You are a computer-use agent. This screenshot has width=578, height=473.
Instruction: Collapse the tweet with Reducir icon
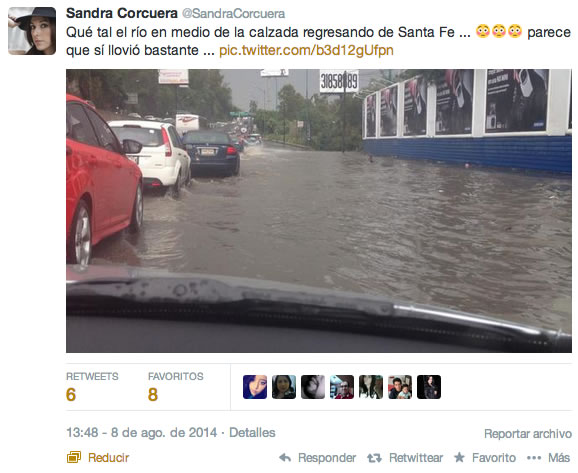point(74,458)
